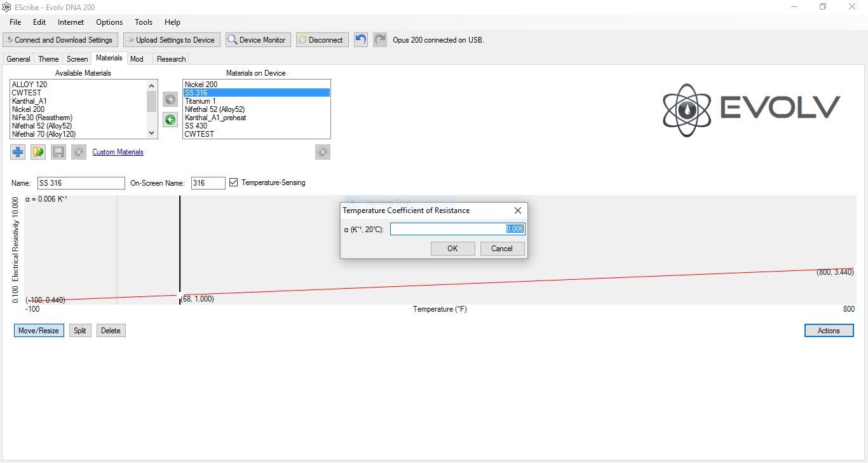Screen dimensions: 868x463
Task: Open the Tools menu
Action: (144, 22)
